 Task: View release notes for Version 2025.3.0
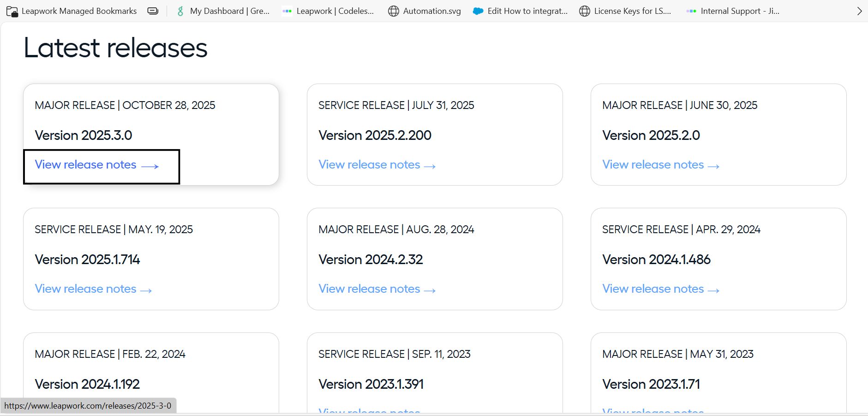[96, 165]
